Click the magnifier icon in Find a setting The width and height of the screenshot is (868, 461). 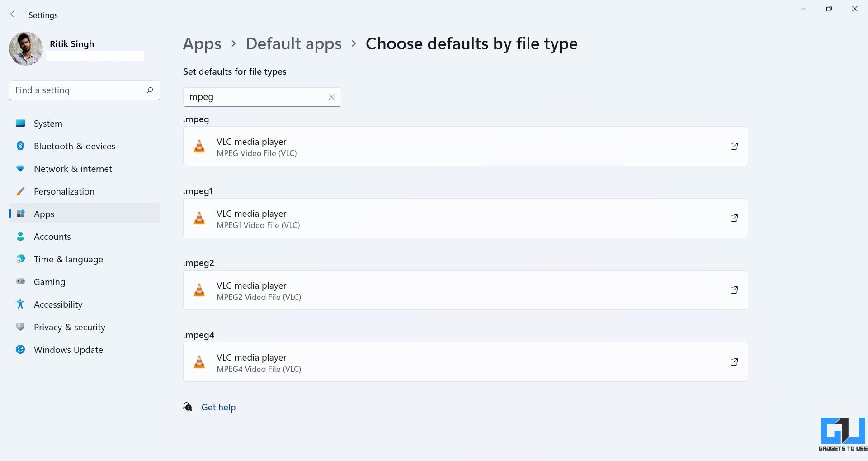coord(150,90)
